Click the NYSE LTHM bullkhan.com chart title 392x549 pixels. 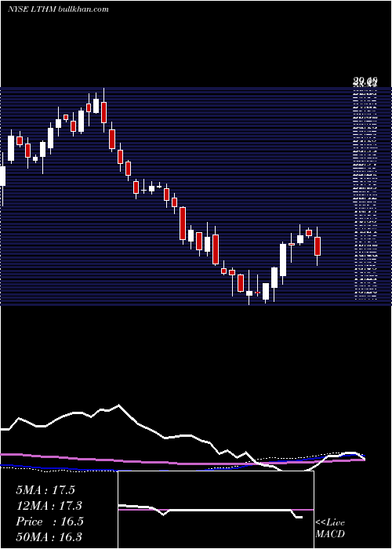point(59,9)
